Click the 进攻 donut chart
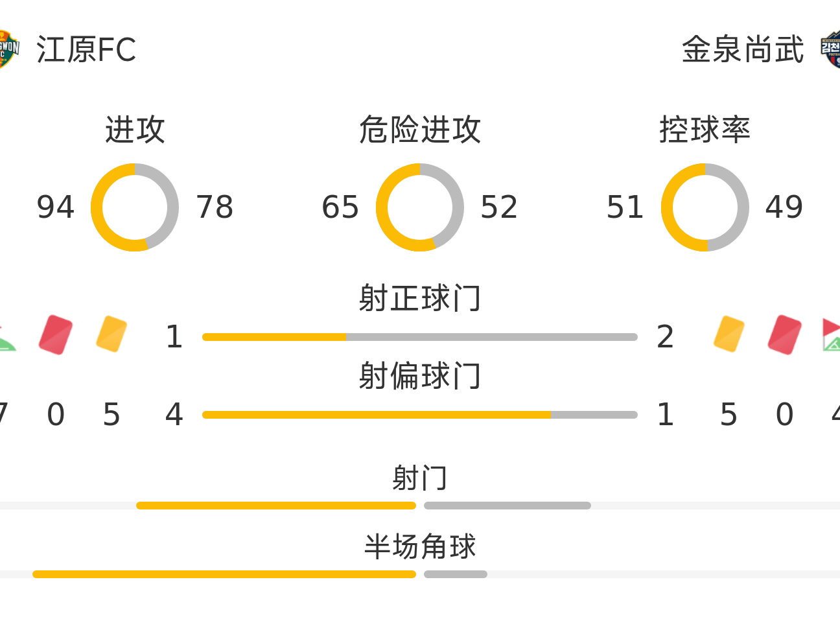 coord(135,207)
